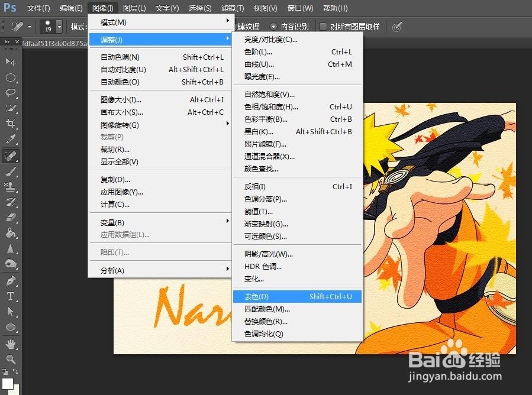This screenshot has width=532, height=395.
Task: Choose 色调均化(Q) equalize command
Action: tap(297, 334)
